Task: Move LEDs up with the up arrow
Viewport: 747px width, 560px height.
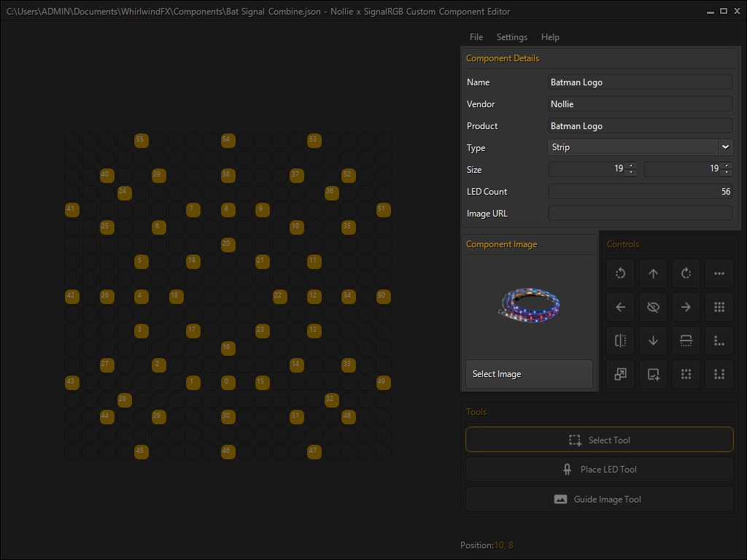Action: click(x=653, y=273)
